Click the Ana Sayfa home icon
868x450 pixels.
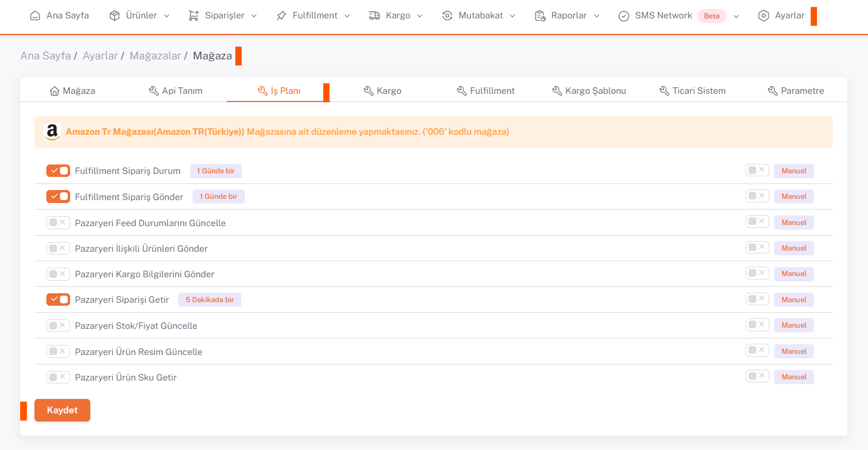tap(36, 16)
